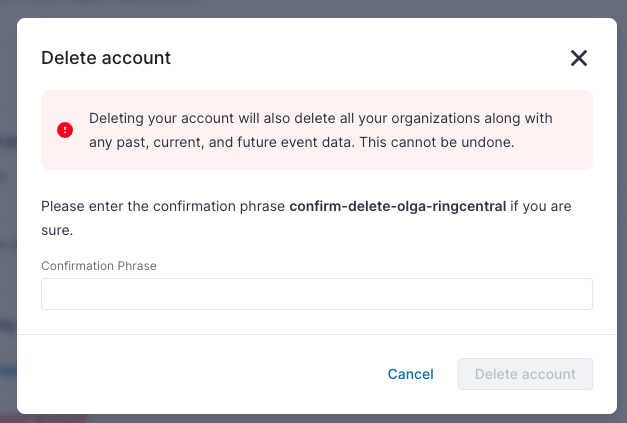Click the red exclamation warning icon
The image size is (627, 423).
point(65,130)
